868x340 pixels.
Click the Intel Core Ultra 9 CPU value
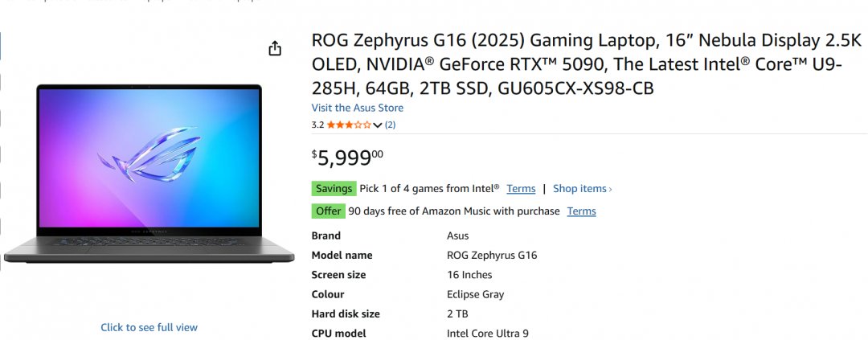coord(487,334)
